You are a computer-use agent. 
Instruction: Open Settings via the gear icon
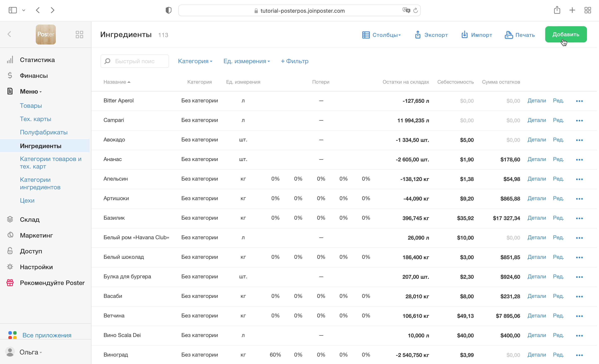(x=10, y=267)
